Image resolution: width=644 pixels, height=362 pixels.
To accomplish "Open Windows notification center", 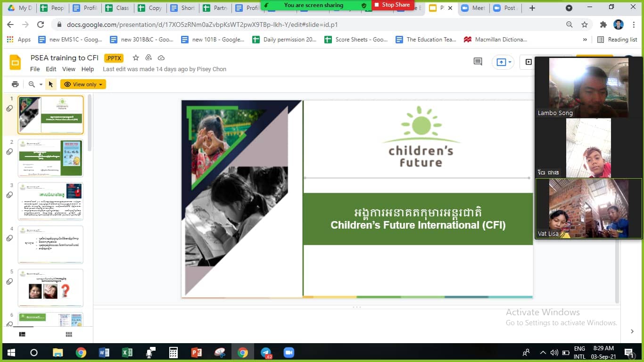I will 628,353.
